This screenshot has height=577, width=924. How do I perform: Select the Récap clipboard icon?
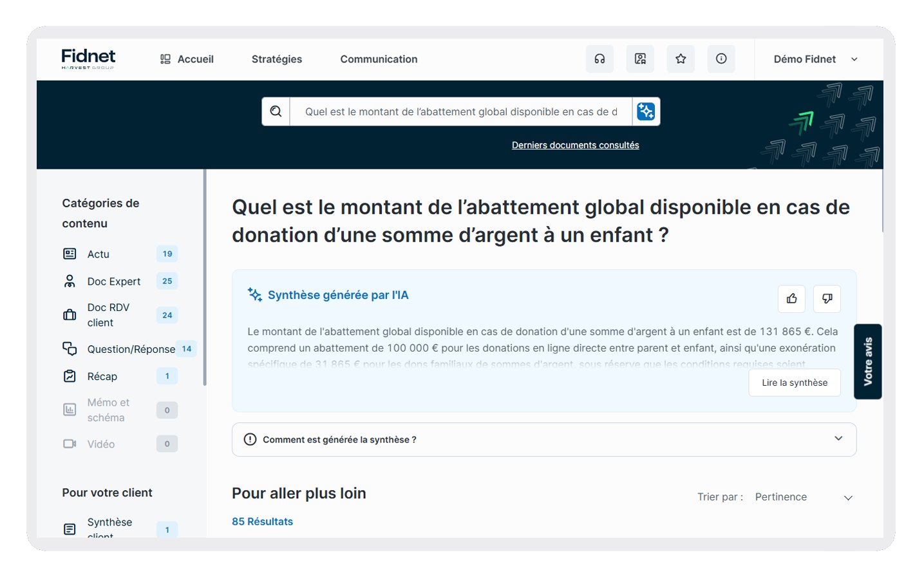coord(70,376)
